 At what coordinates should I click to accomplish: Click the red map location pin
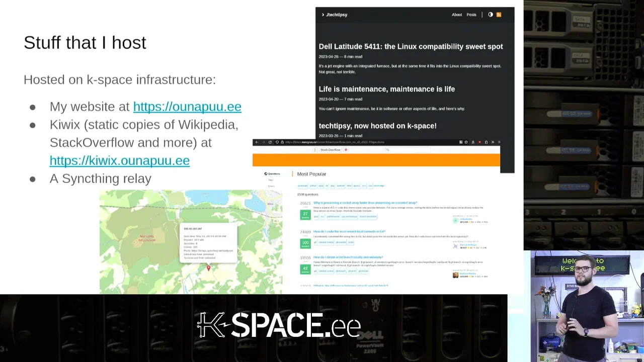point(208,268)
